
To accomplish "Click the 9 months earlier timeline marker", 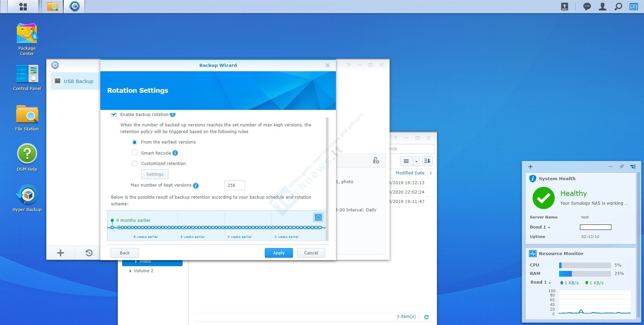I will (x=112, y=221).
